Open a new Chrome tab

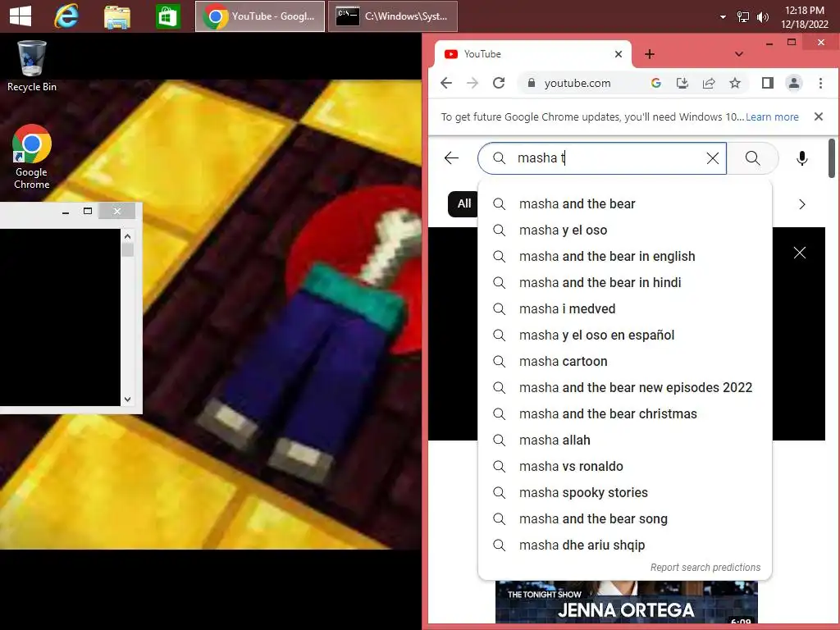[650, 54]
